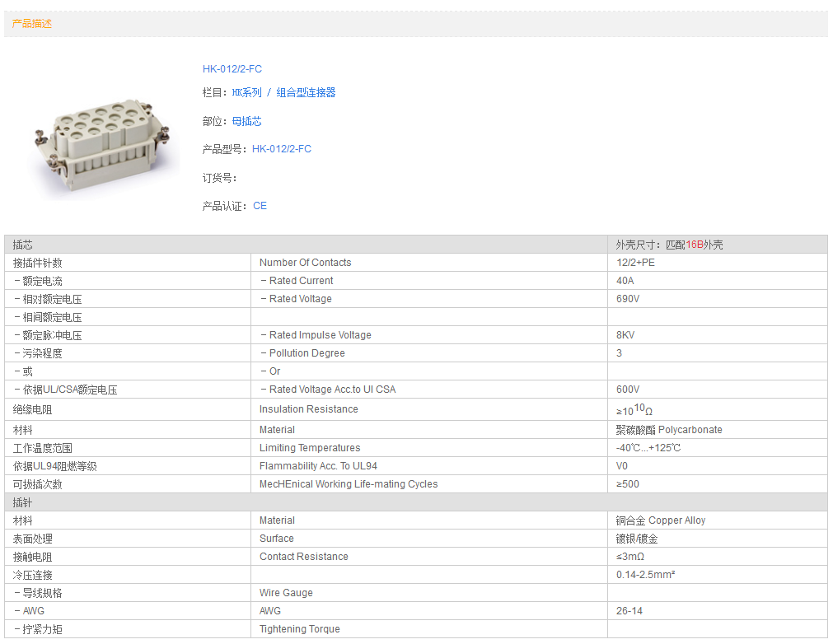833x644 pixels.
Task: Click the 690V rated voltage value
Action: pyautogui.click(x=628, y=299)
